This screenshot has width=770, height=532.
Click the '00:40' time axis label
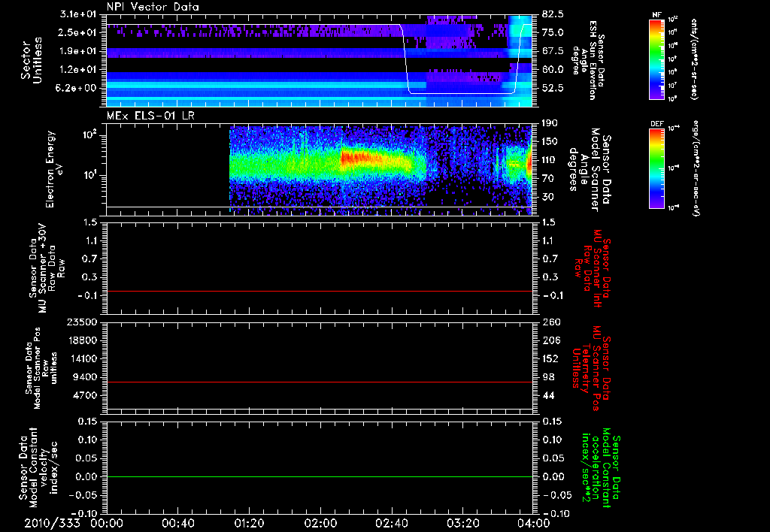(177, 523)
